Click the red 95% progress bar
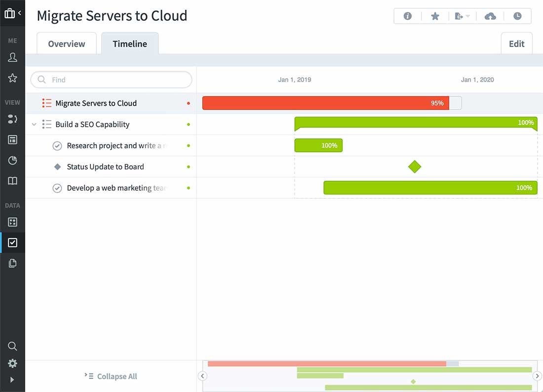The width and height of the screenshot is (543, 392). (x=325, y=103)
